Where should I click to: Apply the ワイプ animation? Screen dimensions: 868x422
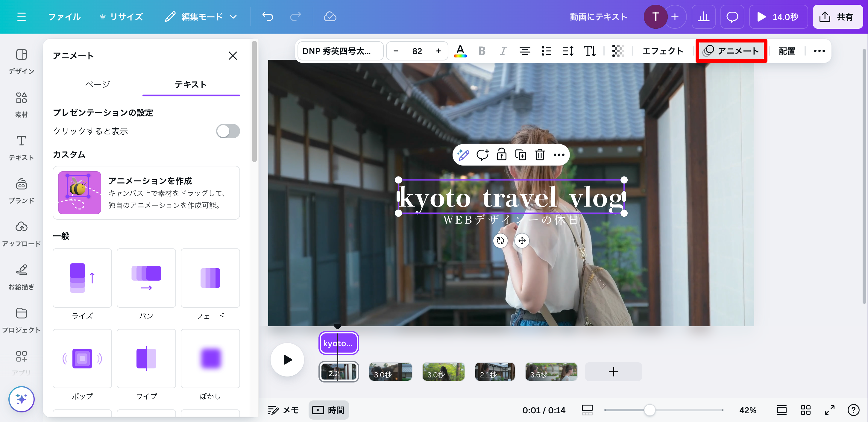point(146,358)
